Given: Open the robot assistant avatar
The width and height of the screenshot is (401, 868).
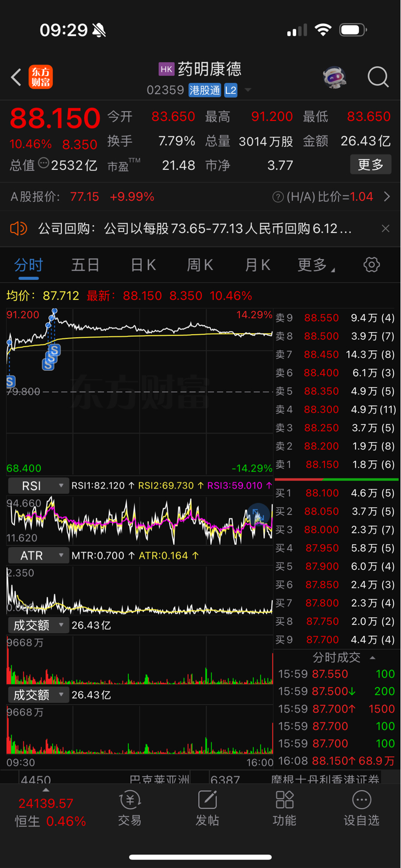Looking at the screenshot, I should pyautogui.click(x=334, y=77).
